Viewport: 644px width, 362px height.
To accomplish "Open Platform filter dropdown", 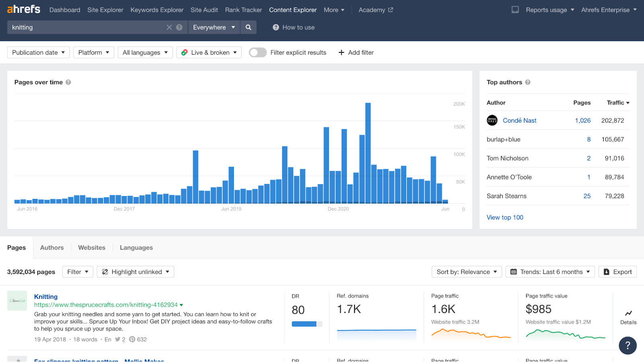I will tap(94, 52).
